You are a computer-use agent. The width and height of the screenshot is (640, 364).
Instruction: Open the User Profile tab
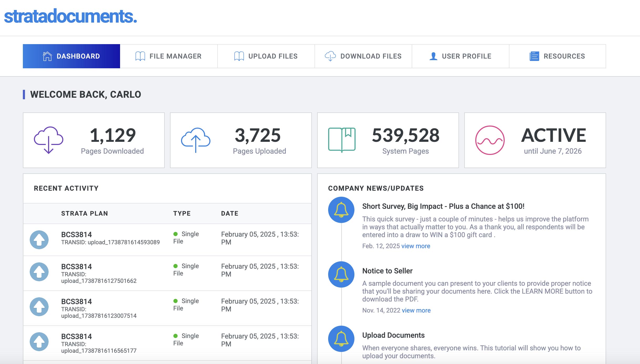pyautogui.click(x=460, y=56)
